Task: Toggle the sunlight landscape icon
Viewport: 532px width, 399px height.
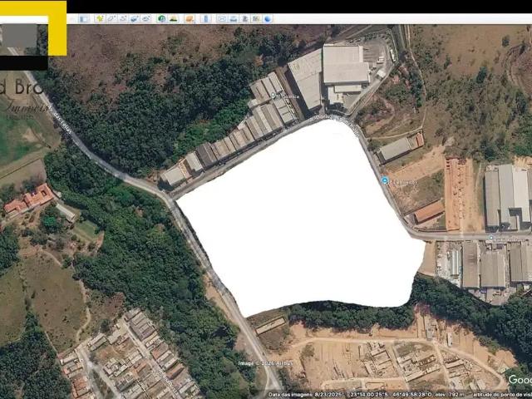Action: click(174, 18)
